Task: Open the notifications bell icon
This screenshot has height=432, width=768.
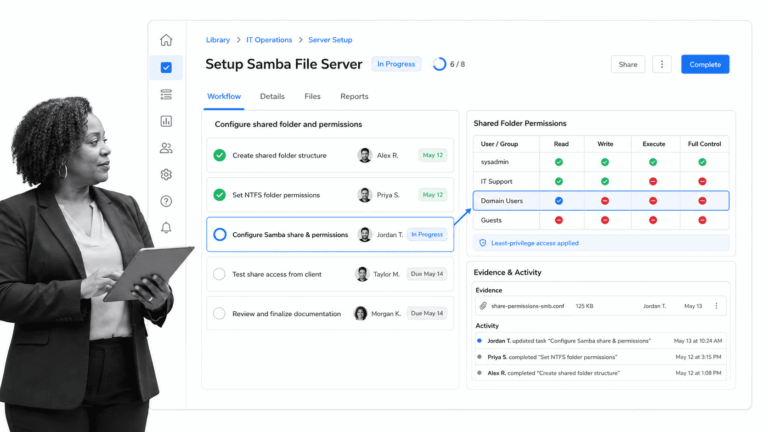Action: pyautogui.click(x=166, y=228)
